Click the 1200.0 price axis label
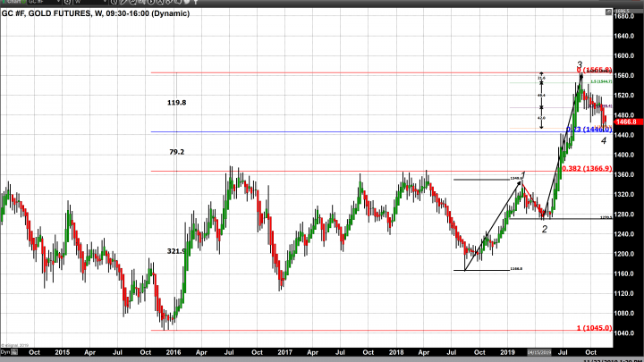Screen dimensions: 644x362 coord(624,254)
